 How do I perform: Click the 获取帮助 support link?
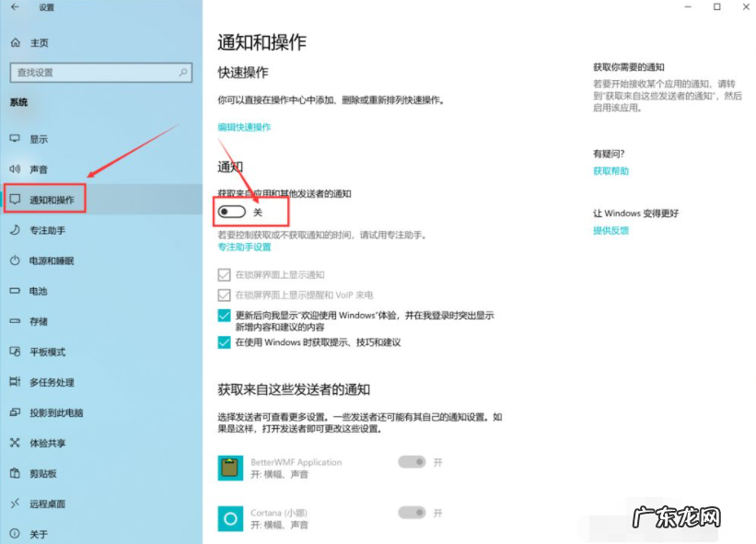613,171
